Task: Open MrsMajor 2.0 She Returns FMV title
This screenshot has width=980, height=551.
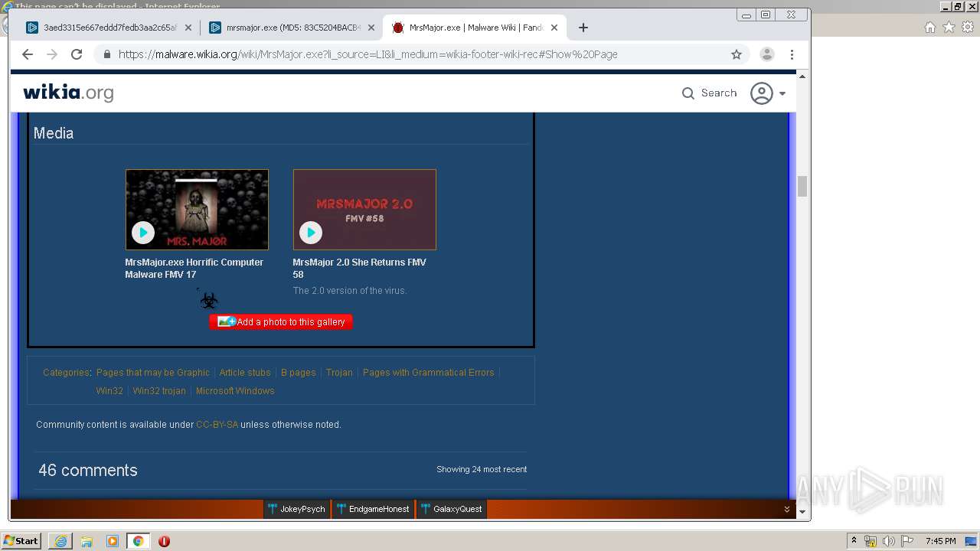Action: click(x=359, y=268)
